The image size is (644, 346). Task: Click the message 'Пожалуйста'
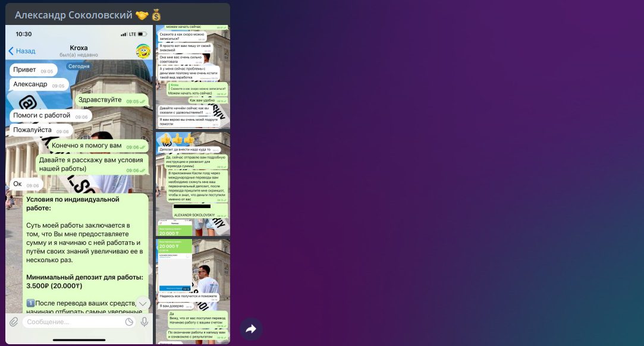click(41, 130)
